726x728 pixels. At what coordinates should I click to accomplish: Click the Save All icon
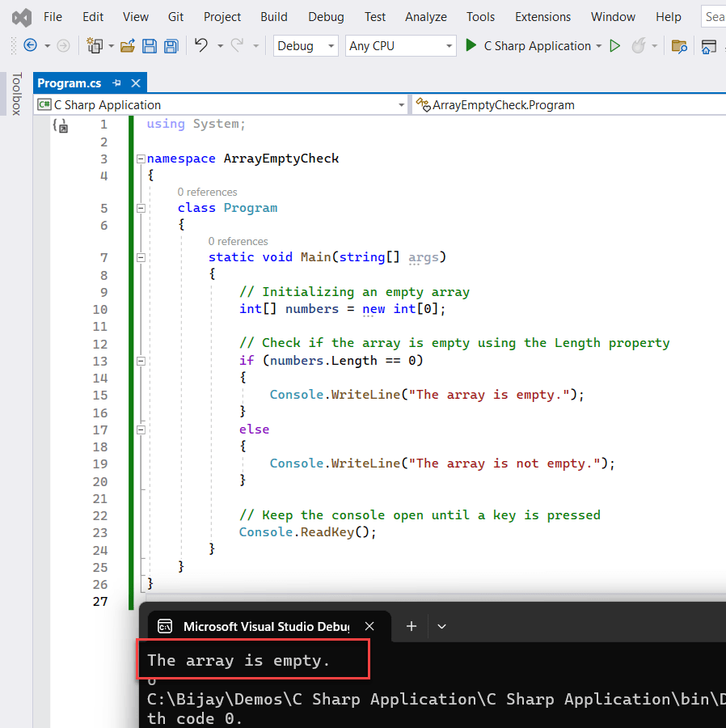pos(171,46)
